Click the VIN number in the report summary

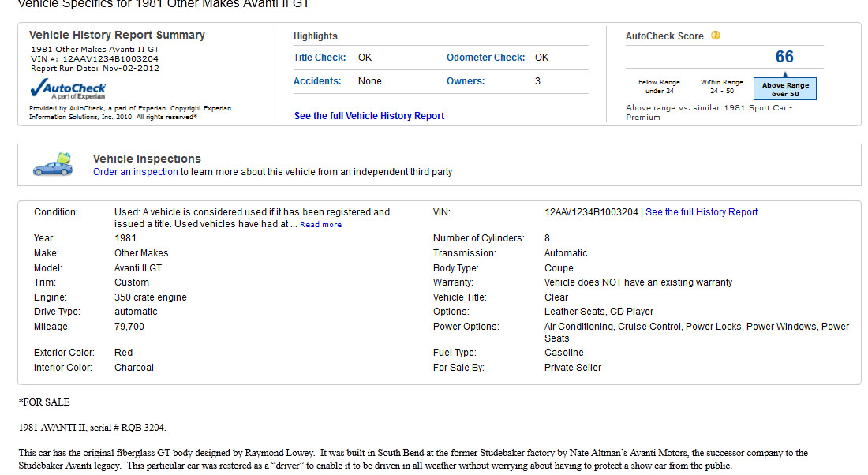tap(110, 58)
